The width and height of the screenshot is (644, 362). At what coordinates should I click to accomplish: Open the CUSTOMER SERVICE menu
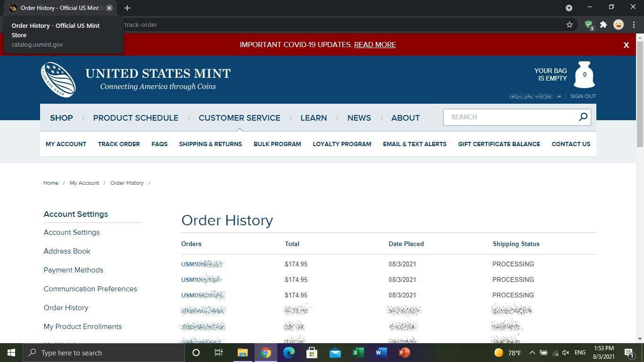(239, 118)
